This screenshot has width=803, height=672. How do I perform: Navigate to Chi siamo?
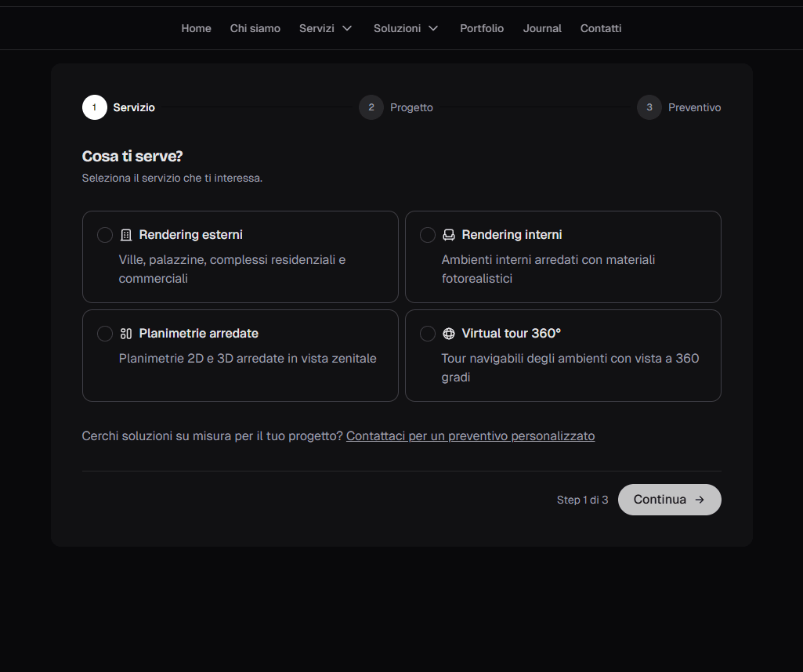(x=255, y=29)
